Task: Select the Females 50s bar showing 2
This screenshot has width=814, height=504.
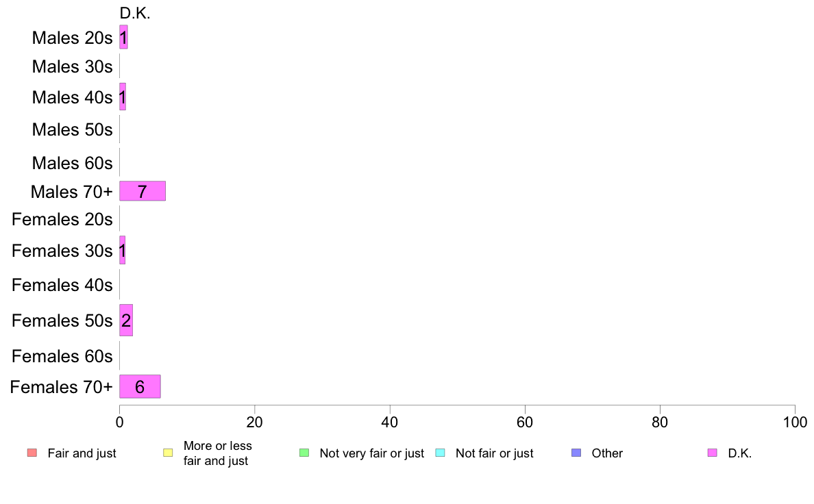Action: pyautogui.click(x=126, y=320)
